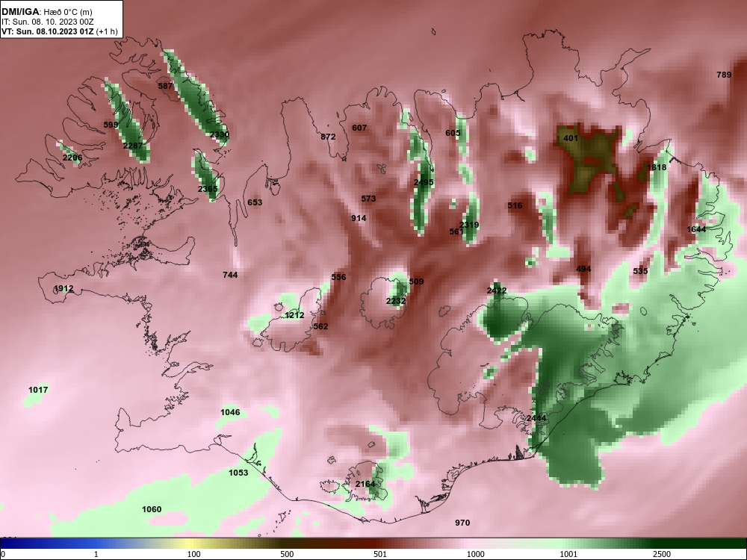The width and height of the screenshot is (747, 560).
Task: Select the 914 label
Action: [x=359, y=218]
